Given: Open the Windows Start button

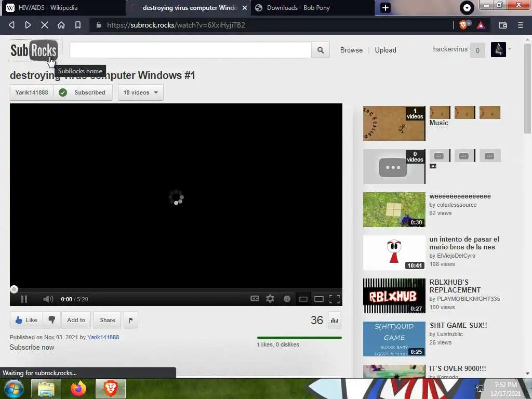Looking at the screenshot, I should coord(14,389).
